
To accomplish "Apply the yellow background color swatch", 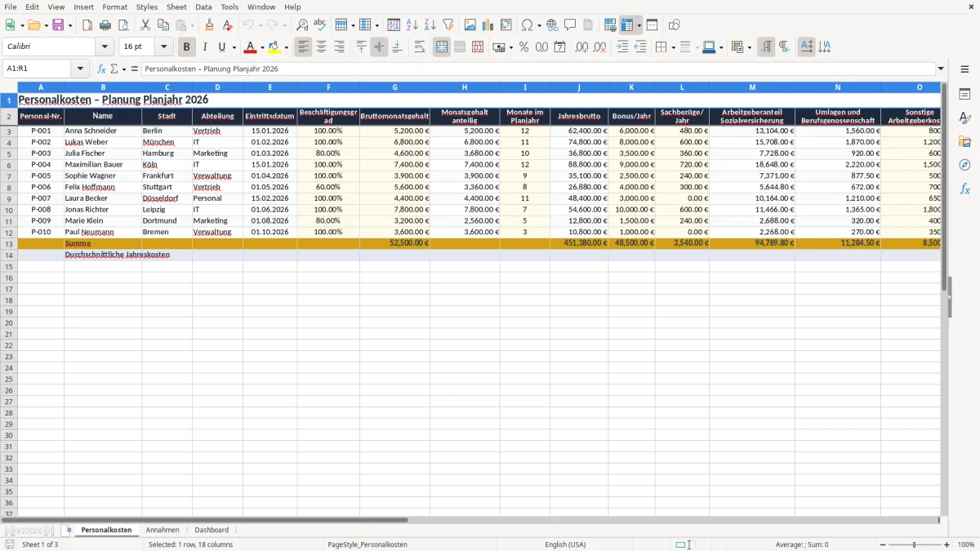I will (x=274, y=47).
